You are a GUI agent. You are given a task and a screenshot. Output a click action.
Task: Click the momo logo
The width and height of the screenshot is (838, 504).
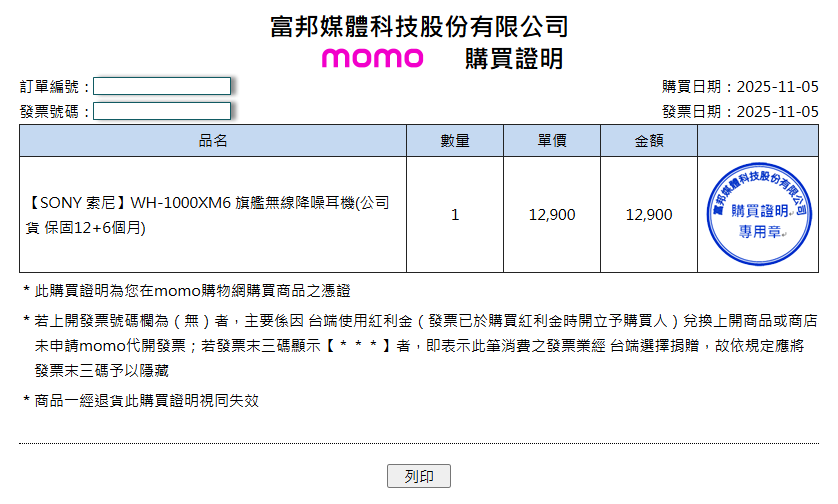372,57
